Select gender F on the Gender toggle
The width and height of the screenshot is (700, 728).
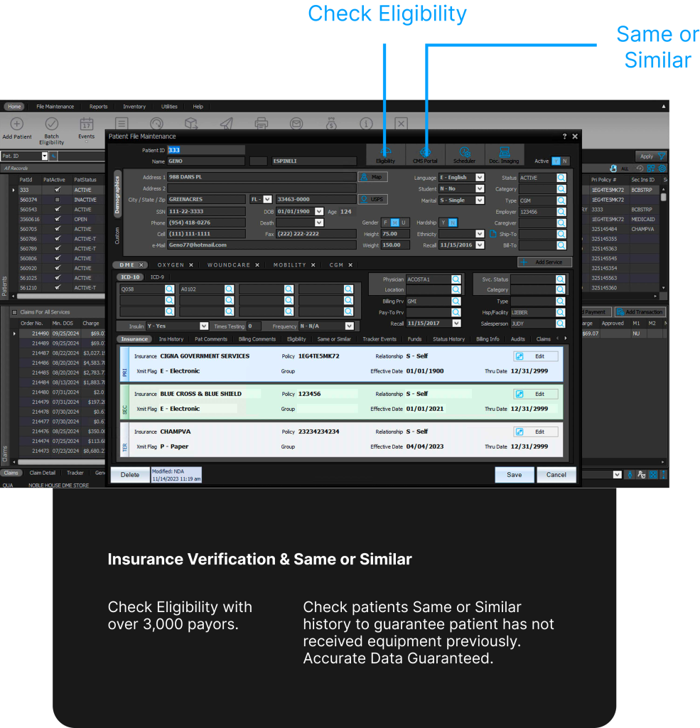[385, 223]
